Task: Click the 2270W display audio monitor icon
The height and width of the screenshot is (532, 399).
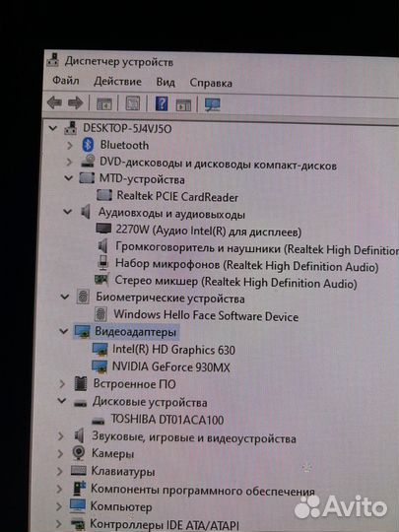Action: [x=103, y=229]
